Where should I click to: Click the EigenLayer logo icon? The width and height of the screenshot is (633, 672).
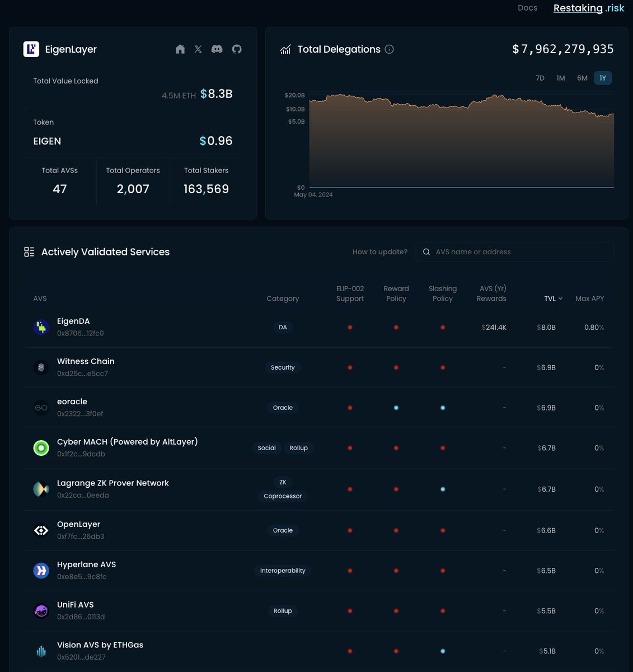coord(31,49)
